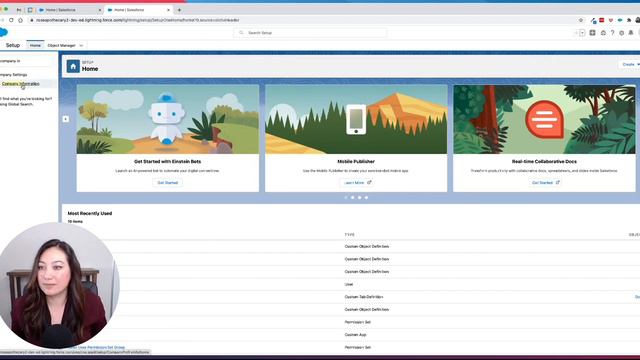Click the Mobile Publisher phone illustration
The height and width of the screenshot is (360, 640).
tap(356, 119)
